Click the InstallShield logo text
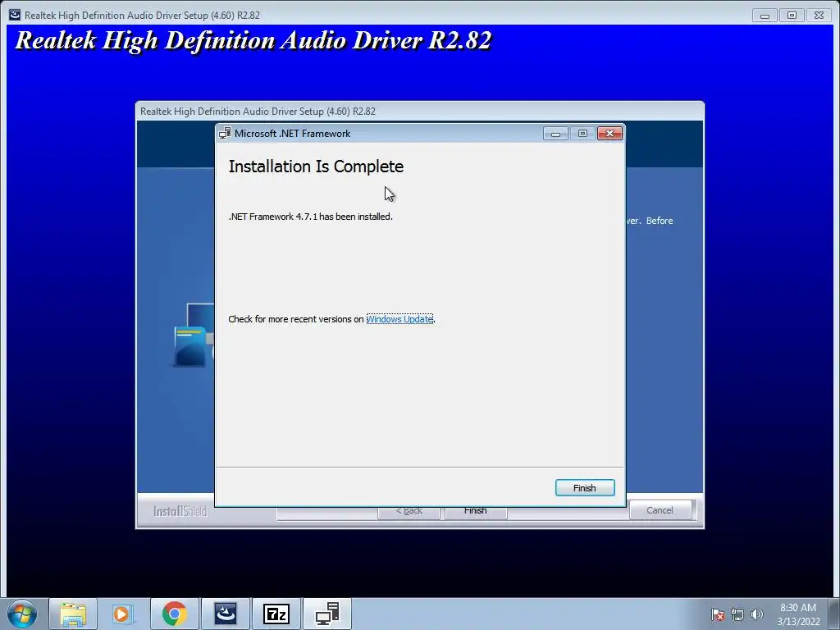The image size is (840, 630). 180,512
